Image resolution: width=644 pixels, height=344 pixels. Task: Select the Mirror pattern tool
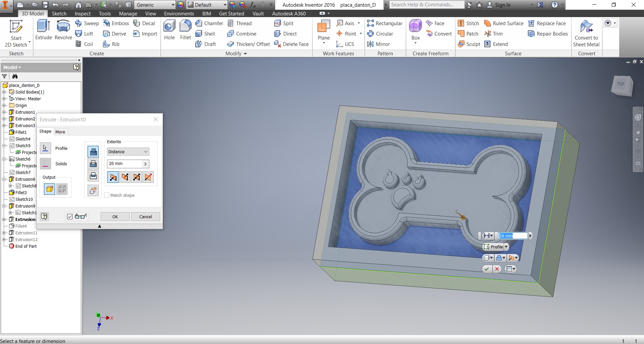click(378, 44)
